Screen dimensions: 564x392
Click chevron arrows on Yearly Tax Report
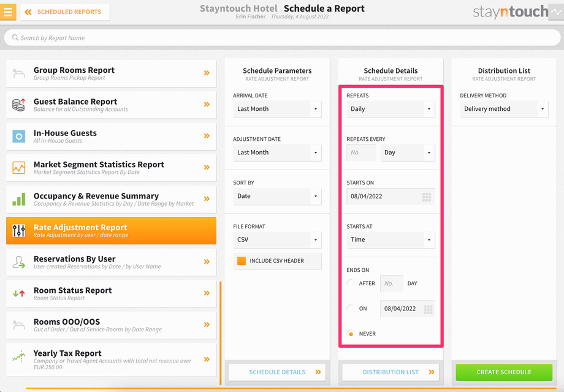207,360
